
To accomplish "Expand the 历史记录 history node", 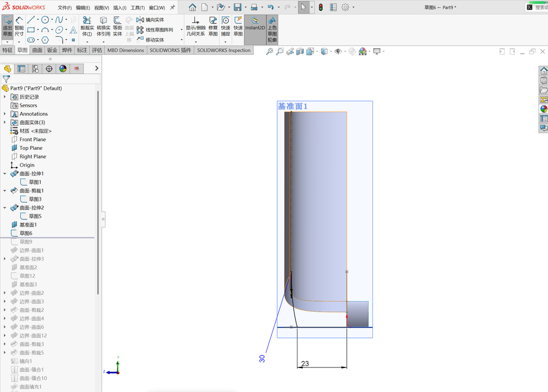I will (4, 97).
